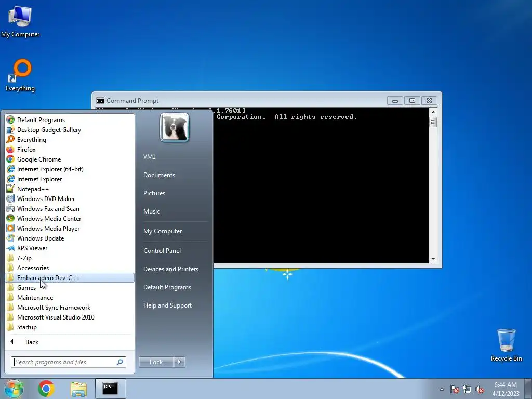This screenshot has width=532, height=399.
Task: Show hidden tray icons arrow
Action: 442,389
